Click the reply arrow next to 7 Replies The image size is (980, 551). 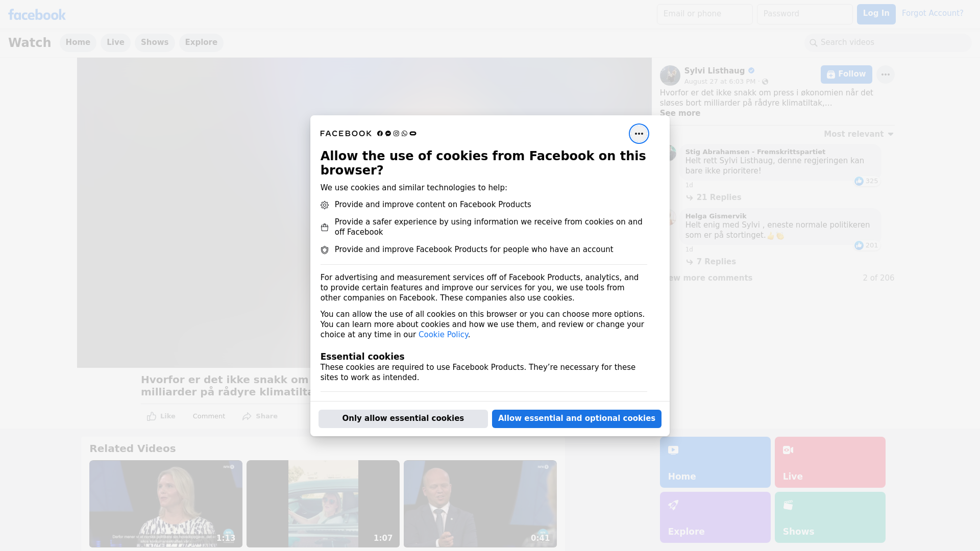tap(690, 262)
